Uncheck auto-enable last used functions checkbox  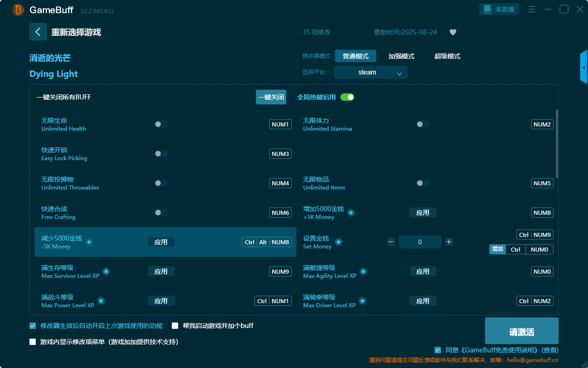coord(33,326)
